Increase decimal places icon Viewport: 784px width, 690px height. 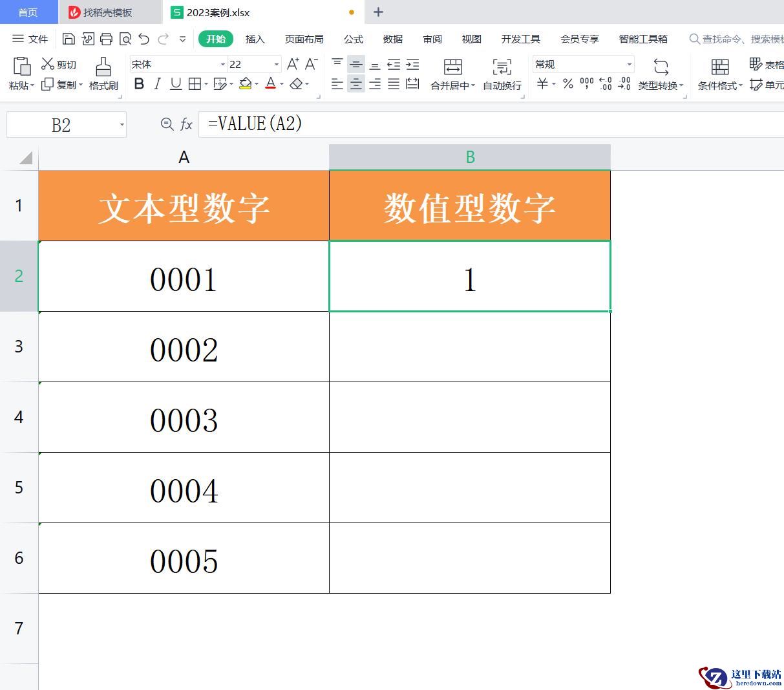[605, 83]
